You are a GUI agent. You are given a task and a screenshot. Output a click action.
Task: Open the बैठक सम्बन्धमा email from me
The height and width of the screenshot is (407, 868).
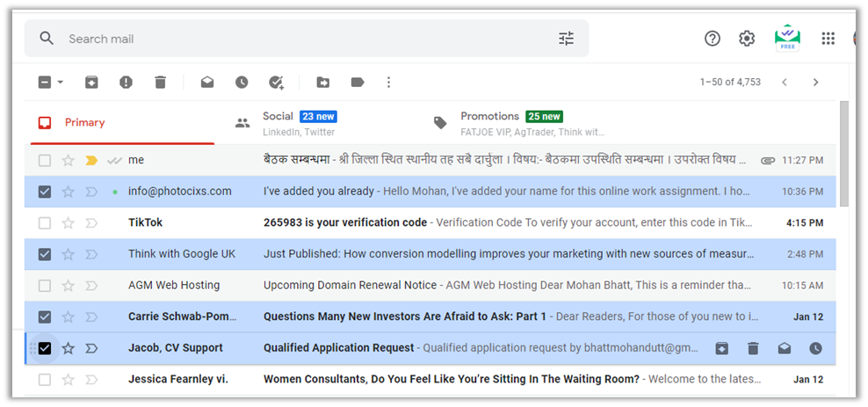coord(430,161)
